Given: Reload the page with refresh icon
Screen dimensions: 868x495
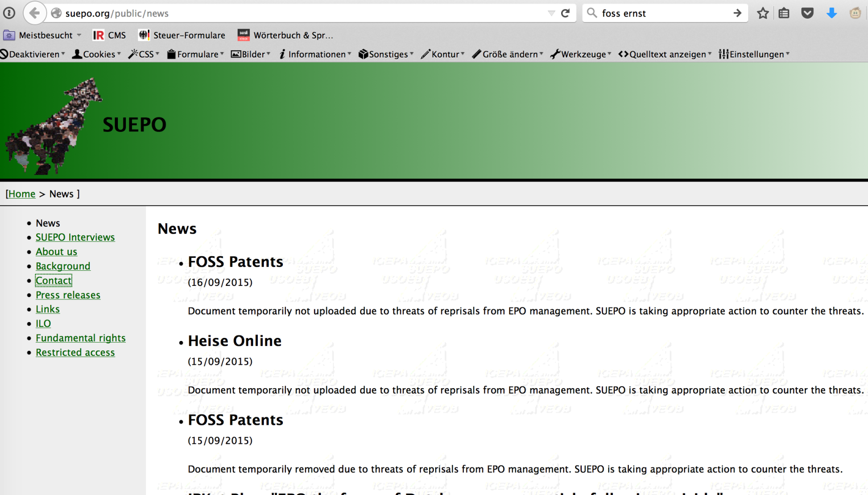Looking at the screenshot, I should pyautogui.click(x=566, y=13).
